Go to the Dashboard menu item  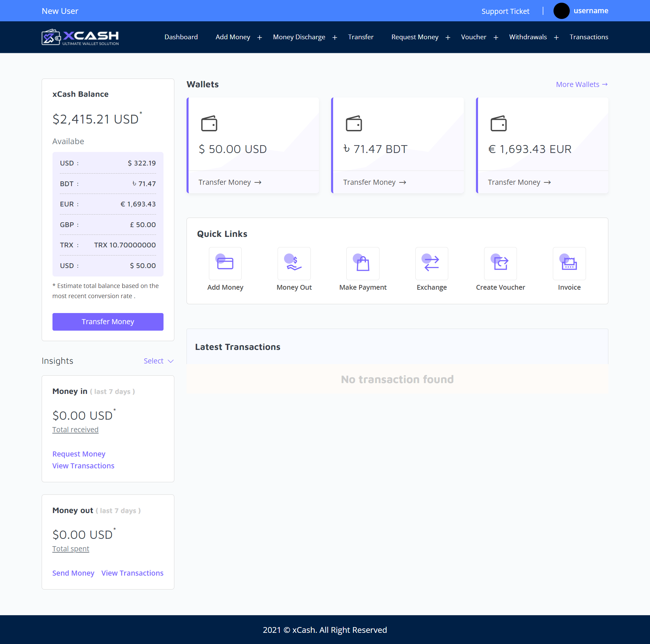[181, 37]
